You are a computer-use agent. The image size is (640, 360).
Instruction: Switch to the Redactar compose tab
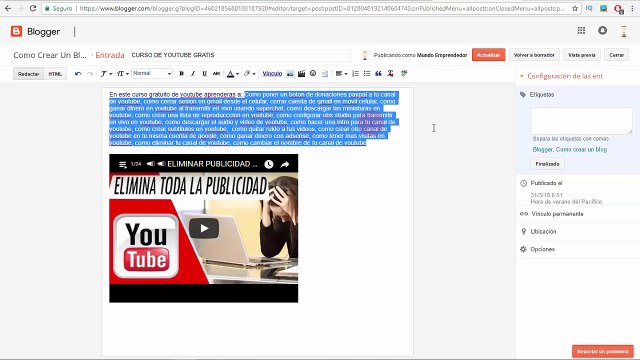(29, 74)
